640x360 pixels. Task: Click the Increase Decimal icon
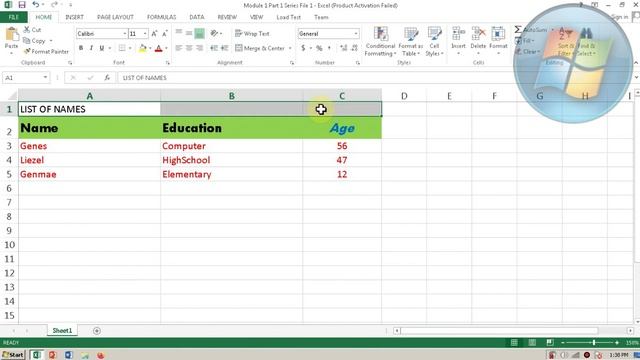344,48
